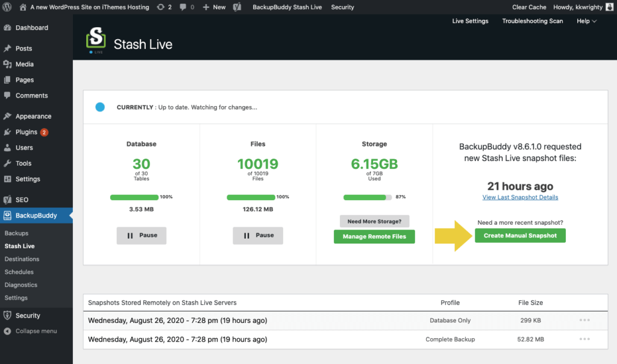Click the Tools wrench icon
Viewport: 617px width, 364px height.
pos(7,163)
